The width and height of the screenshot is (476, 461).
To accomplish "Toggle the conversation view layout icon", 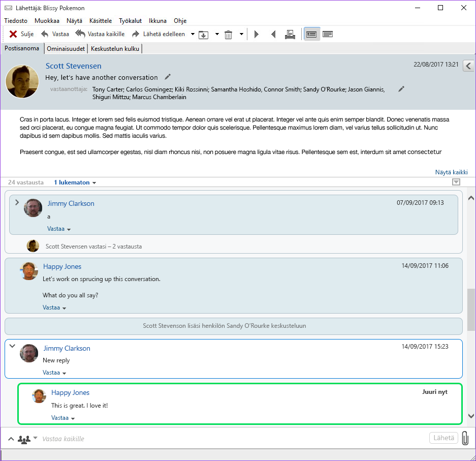I will 311,35.
